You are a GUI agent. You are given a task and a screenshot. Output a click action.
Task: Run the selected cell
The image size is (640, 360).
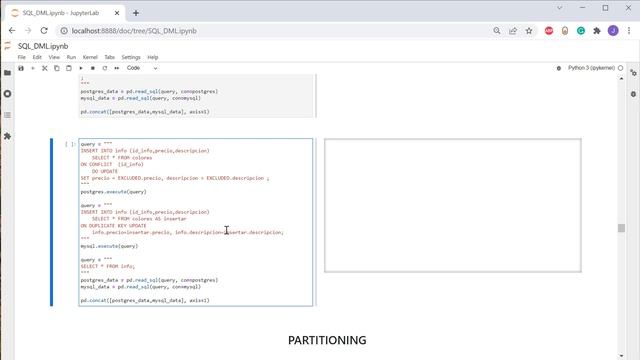pos(81,68)
